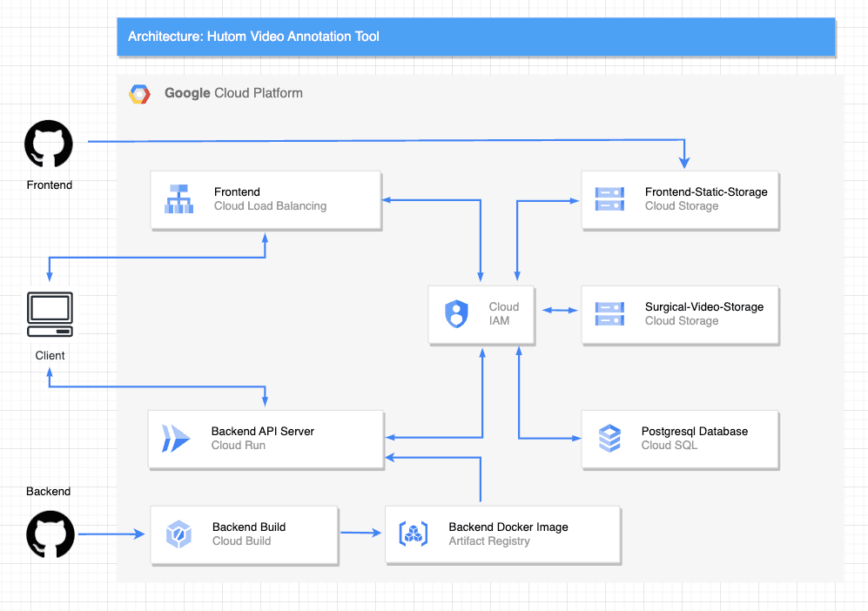Screen dimensions: 868x611
Task: Click the Google Cloud Platform hexagon logo
Action: (x=140, y=94)
